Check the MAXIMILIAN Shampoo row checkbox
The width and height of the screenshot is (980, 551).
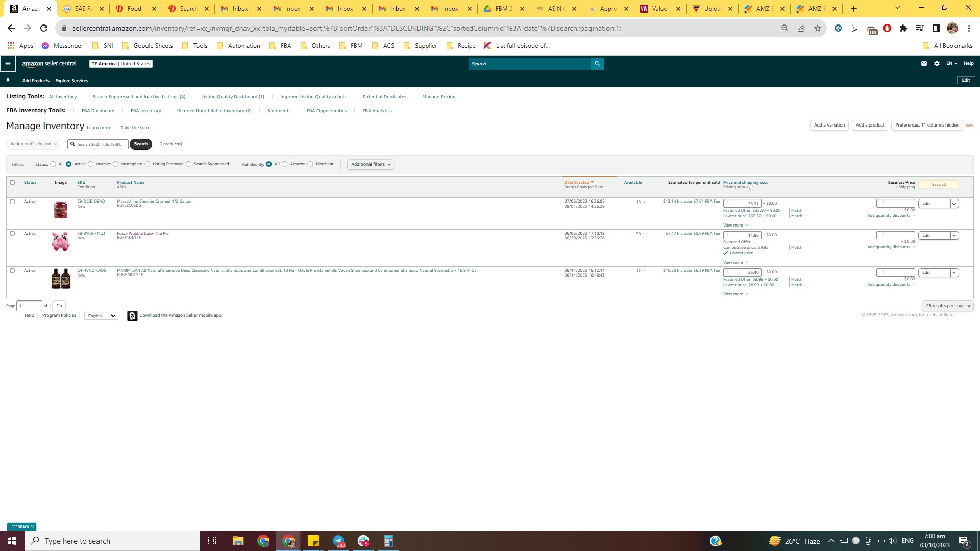[x=13, y=270]
